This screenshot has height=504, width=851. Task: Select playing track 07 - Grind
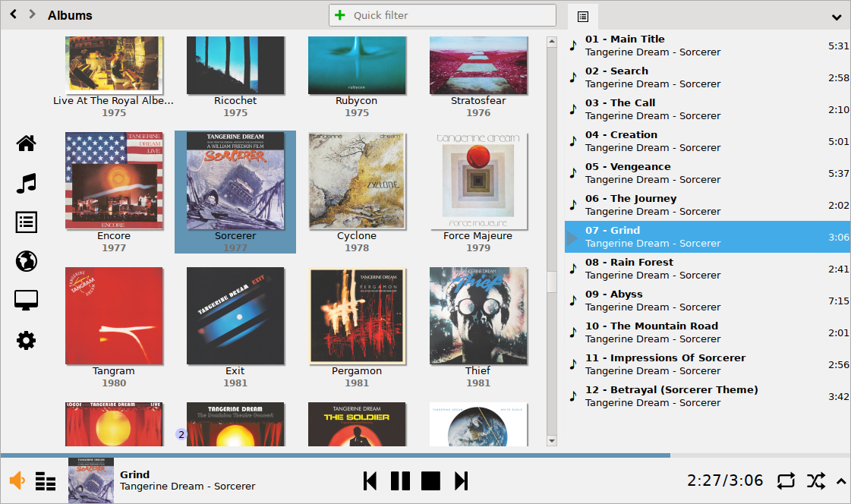(708, 237)
